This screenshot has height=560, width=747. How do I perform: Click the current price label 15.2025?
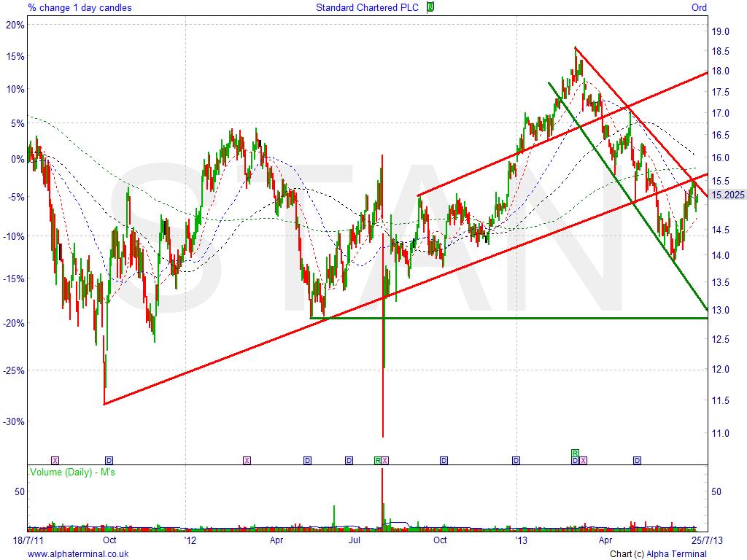(728, 194)
